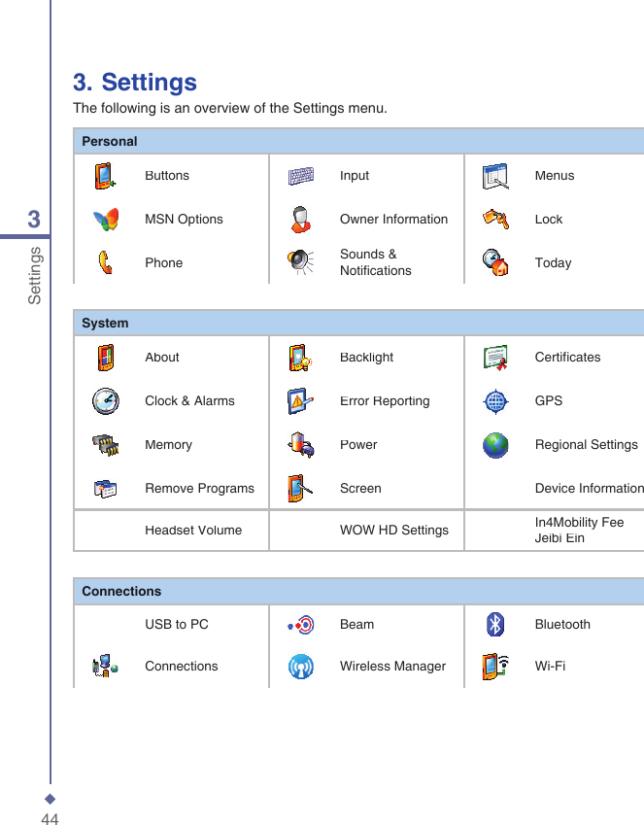The height and width of the screenshot is (825, 644).
Task: Open the Owner Information person icon
Action: point(301,220)
